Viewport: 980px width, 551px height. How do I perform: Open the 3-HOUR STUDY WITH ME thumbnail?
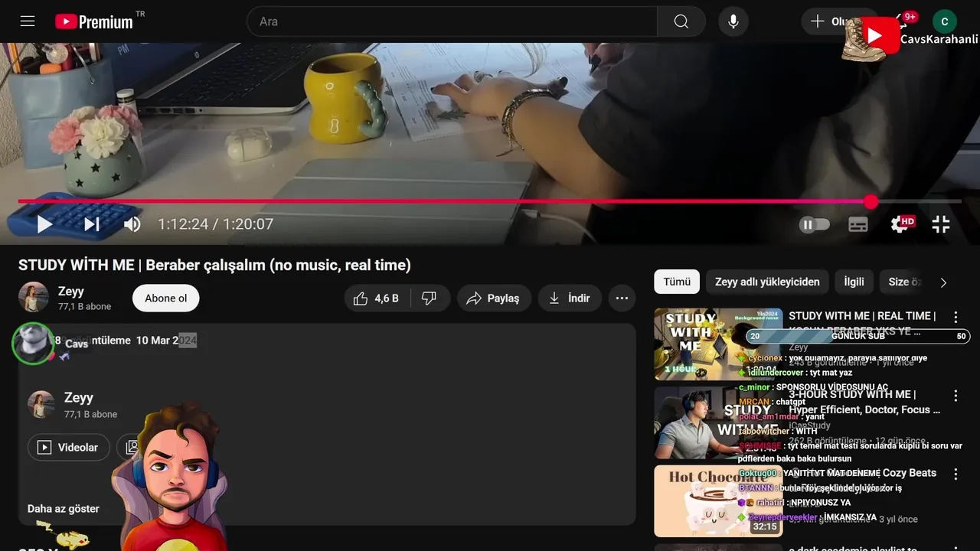pyautogui.click(x=718, y=422)
